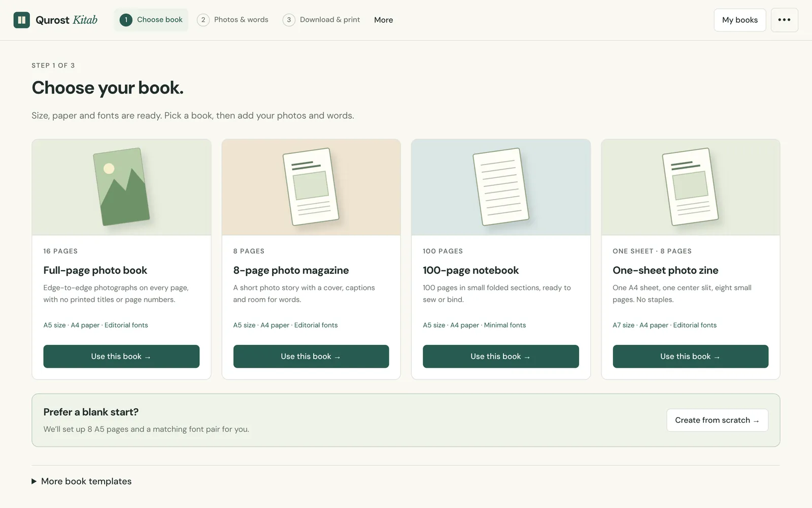This screenshot has width=812, height=508.
Task: Click the 100-page notebook title
Action: (471, 270)
